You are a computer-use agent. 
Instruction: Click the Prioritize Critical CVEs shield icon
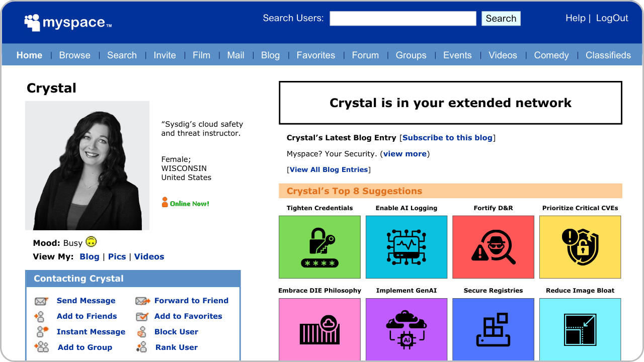580,247
